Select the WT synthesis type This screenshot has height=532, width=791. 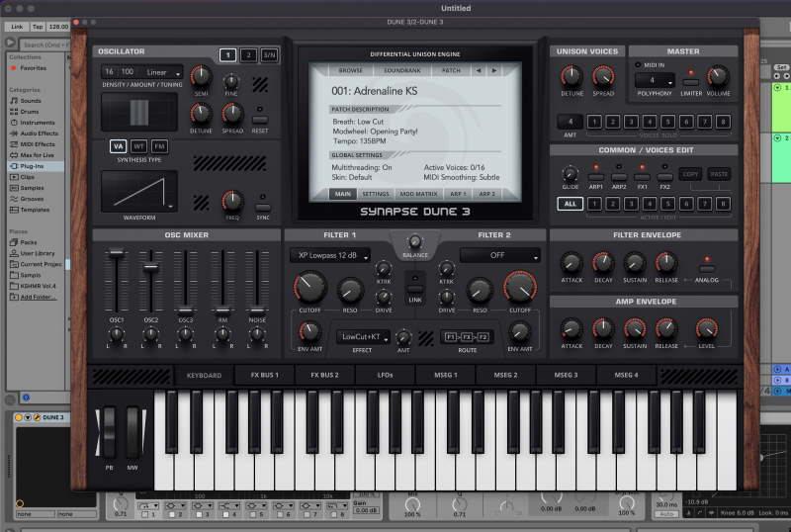[x=138, y=146]
